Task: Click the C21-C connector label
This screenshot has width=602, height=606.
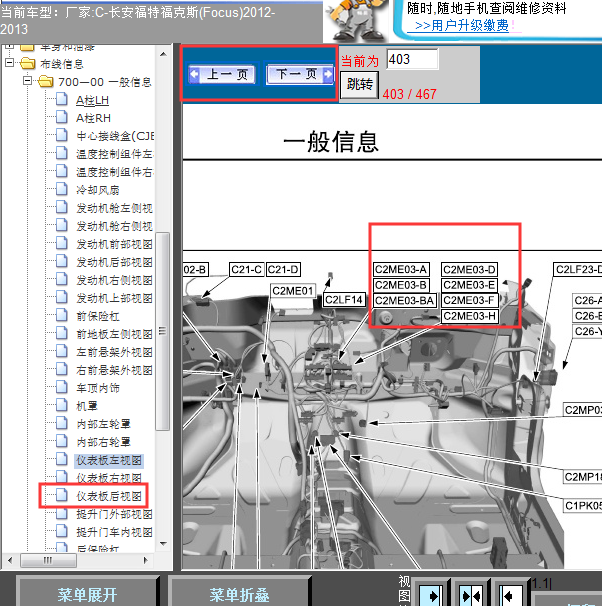Action: tap(246, 269)
